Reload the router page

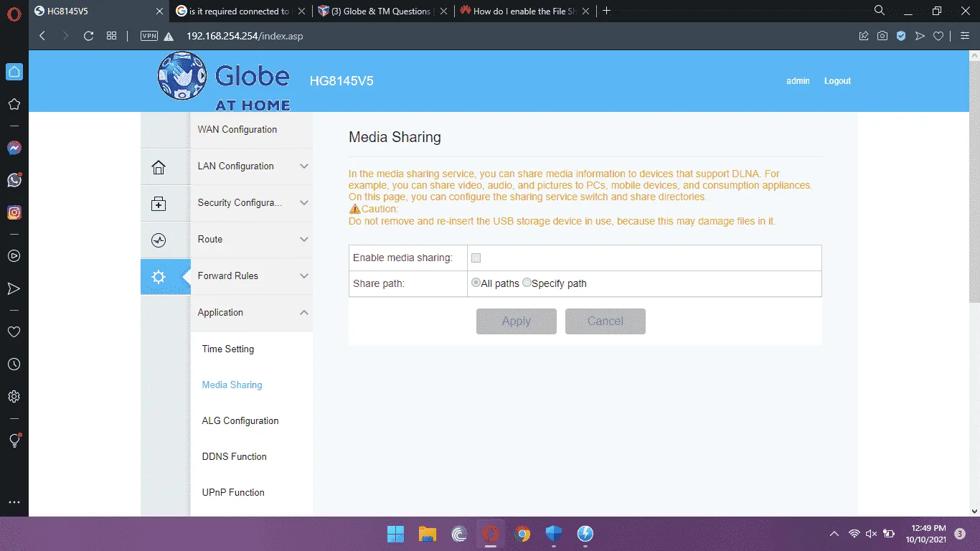[89, 36]
